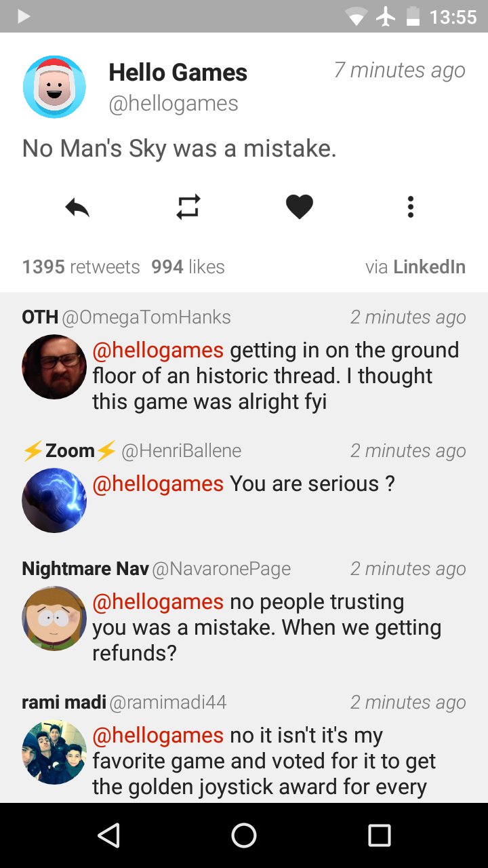Screen dimensions: 488x868
Task: Tap the play icon in status bar
Action: [24, 17]
